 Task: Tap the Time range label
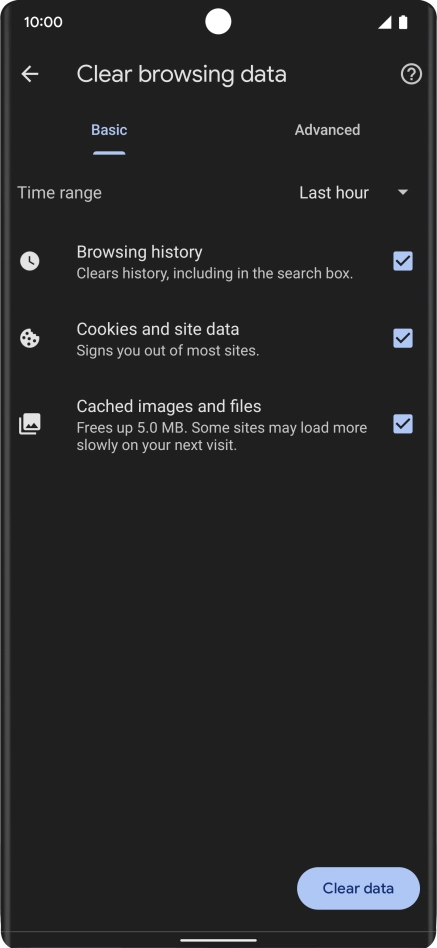coord(59,193)
